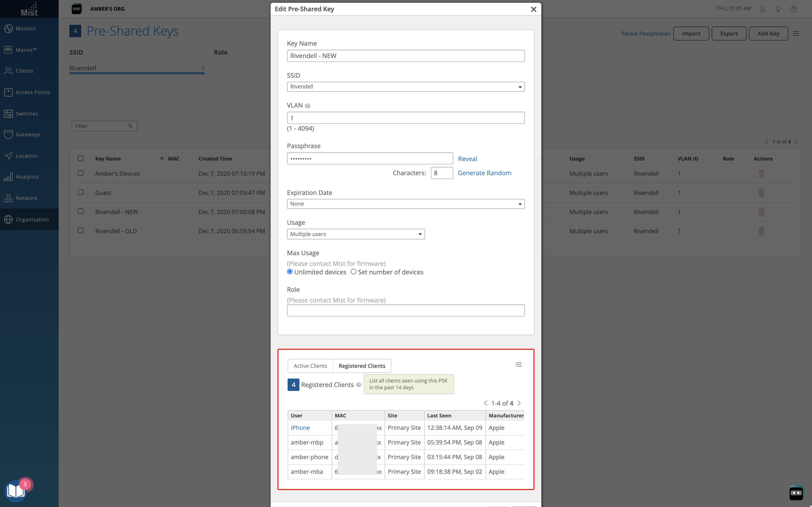Click the VLAN help question mark icon

pyautogui.click(x=307, y=106)
